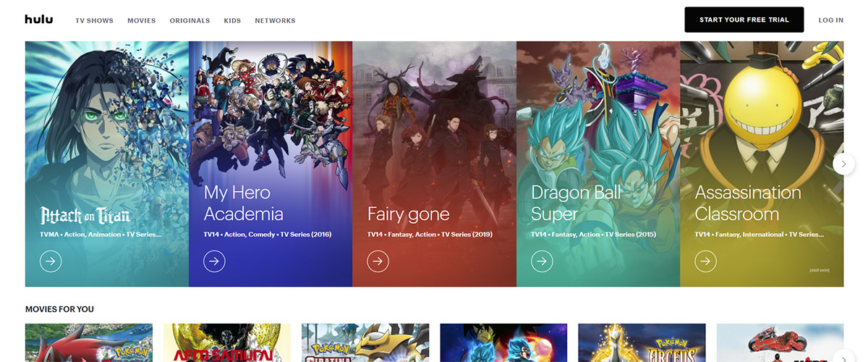This screenshot has height=362, width=868.
Task: Click the Log In link
Action: point(830,20)
